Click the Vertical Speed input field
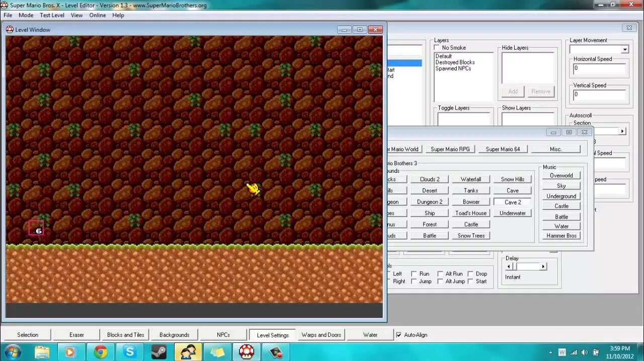 pos(600,95)
